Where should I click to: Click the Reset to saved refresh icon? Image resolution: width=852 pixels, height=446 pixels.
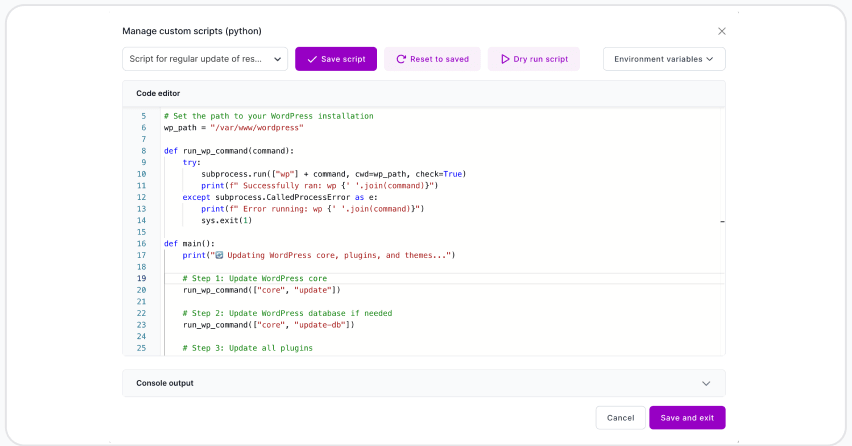[401, 59]
